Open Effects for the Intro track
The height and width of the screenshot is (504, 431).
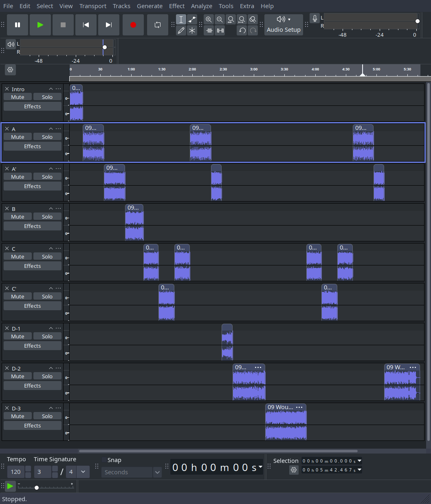point(33,106)
